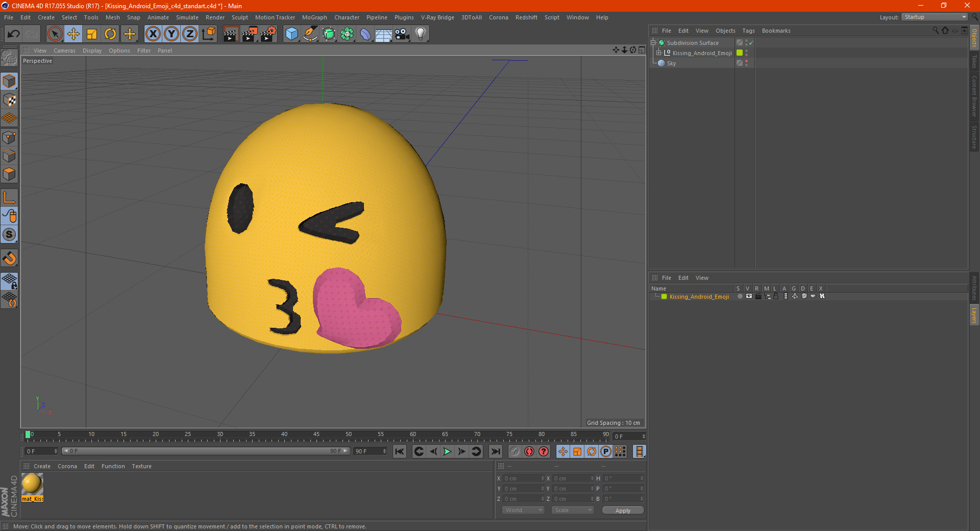Add a Camera object
Screen dimensions: 980x531
coord(402,34)
